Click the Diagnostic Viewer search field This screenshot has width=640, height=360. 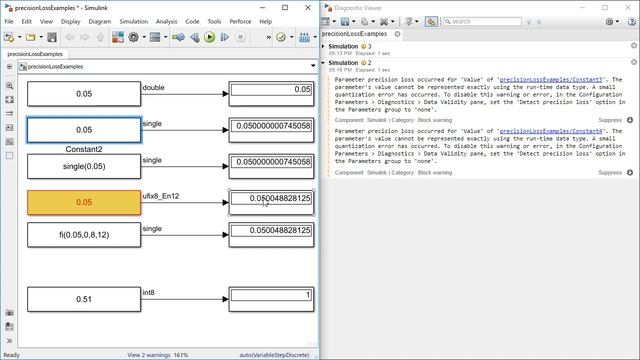click(482, 21)
